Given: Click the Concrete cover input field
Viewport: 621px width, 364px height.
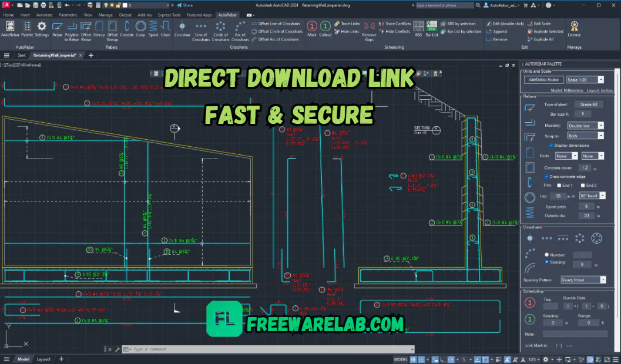Looking at the screenshot, I should [584, 168].
